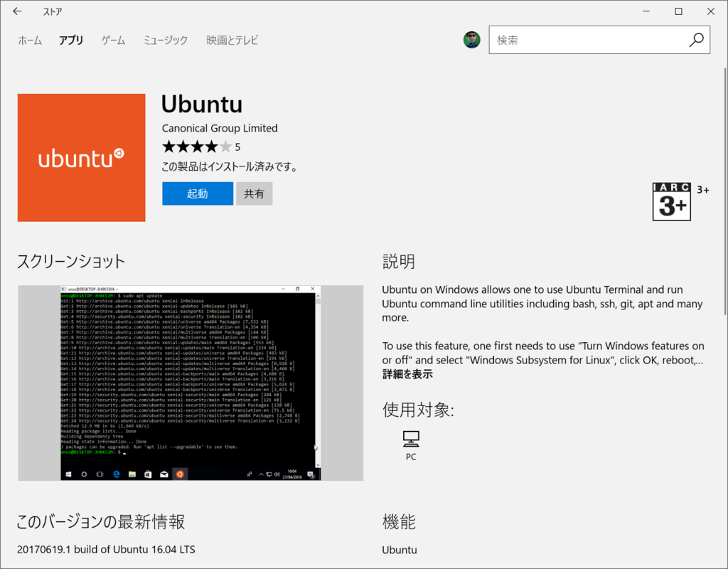Open the 映画とテレビ tab
The width and height of the screenshot is (728, 569).
232,41
